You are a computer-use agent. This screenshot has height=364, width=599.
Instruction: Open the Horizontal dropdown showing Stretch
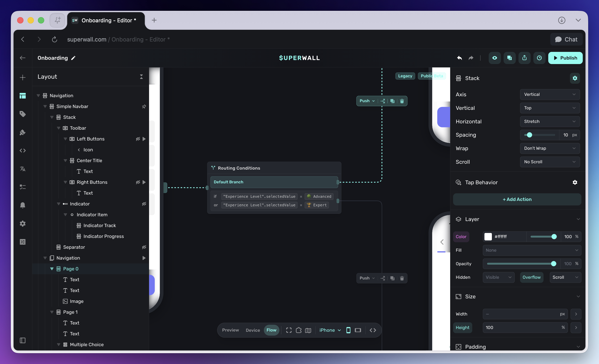point(550,121)
